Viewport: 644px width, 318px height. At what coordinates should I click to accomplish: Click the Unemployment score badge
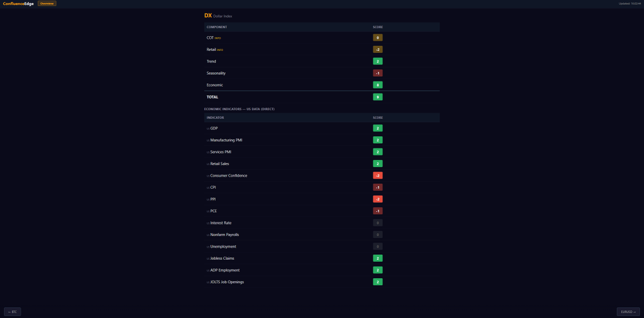pos(378,246)
